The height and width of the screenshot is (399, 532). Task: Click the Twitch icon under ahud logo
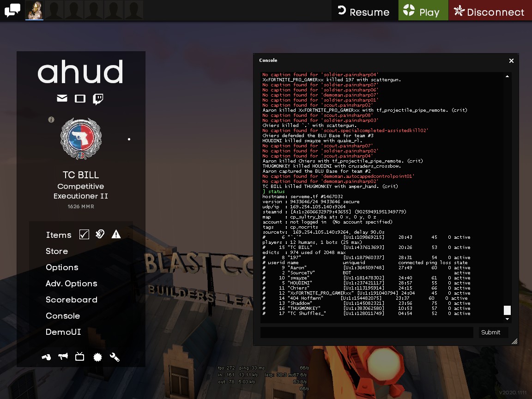[98, 98]
